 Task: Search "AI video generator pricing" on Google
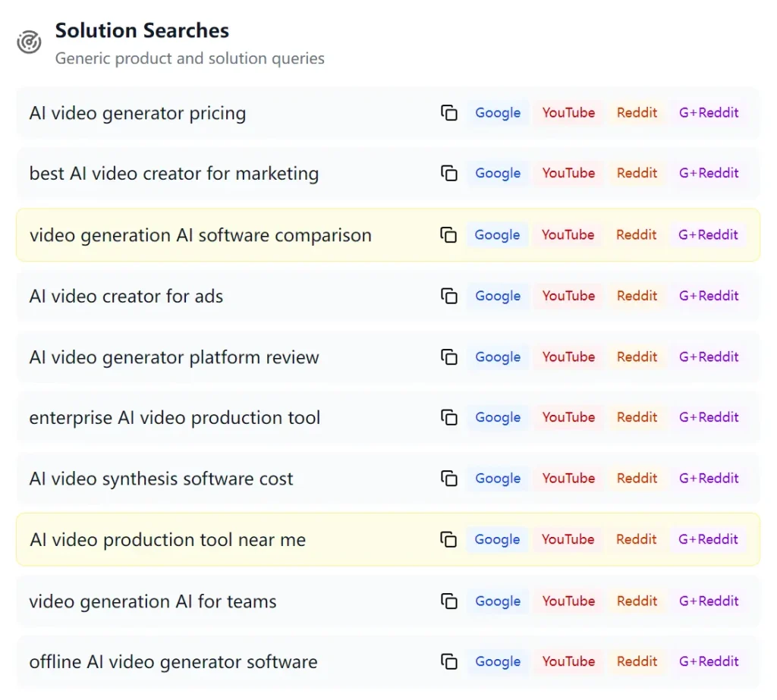(x=497, y=112)
